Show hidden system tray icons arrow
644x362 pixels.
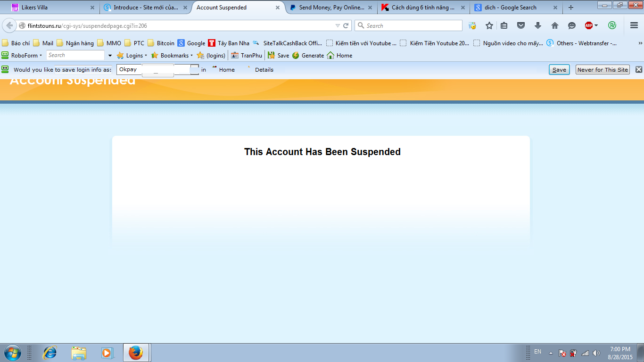pos(551,353)
